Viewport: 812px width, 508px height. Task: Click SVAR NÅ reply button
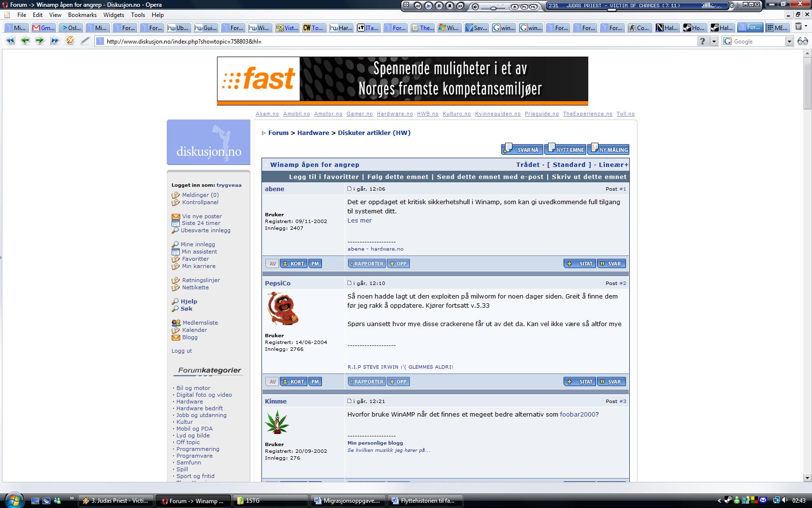[522, 149]
